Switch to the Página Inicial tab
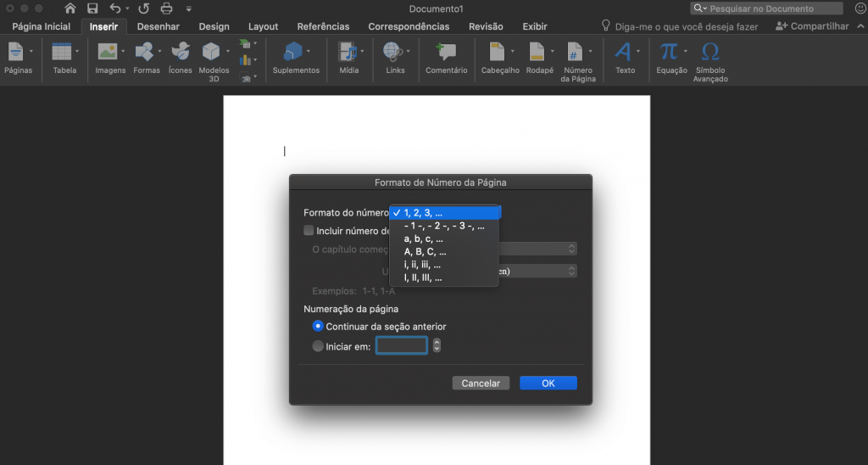The height and width of the screenshot is (465, 868). (42, 26)
